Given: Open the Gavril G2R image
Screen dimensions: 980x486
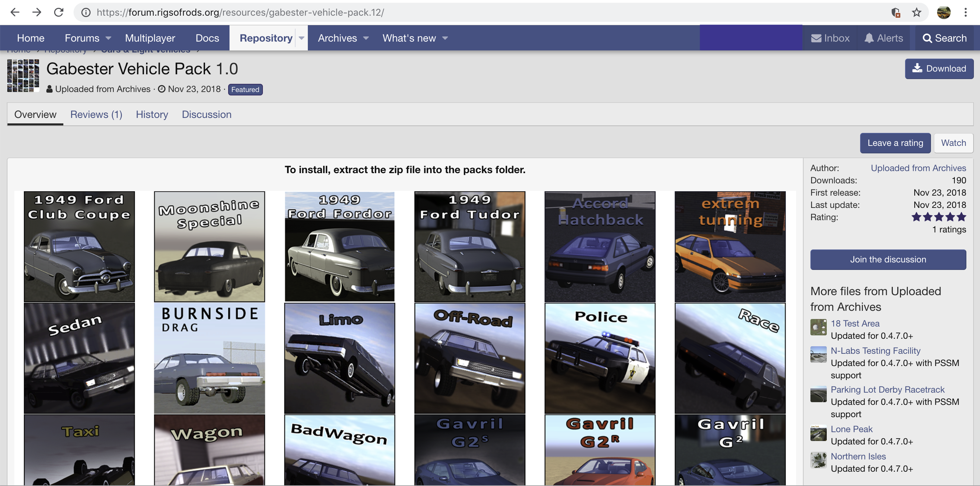Looking at the screenshot, I should [600, 450].
